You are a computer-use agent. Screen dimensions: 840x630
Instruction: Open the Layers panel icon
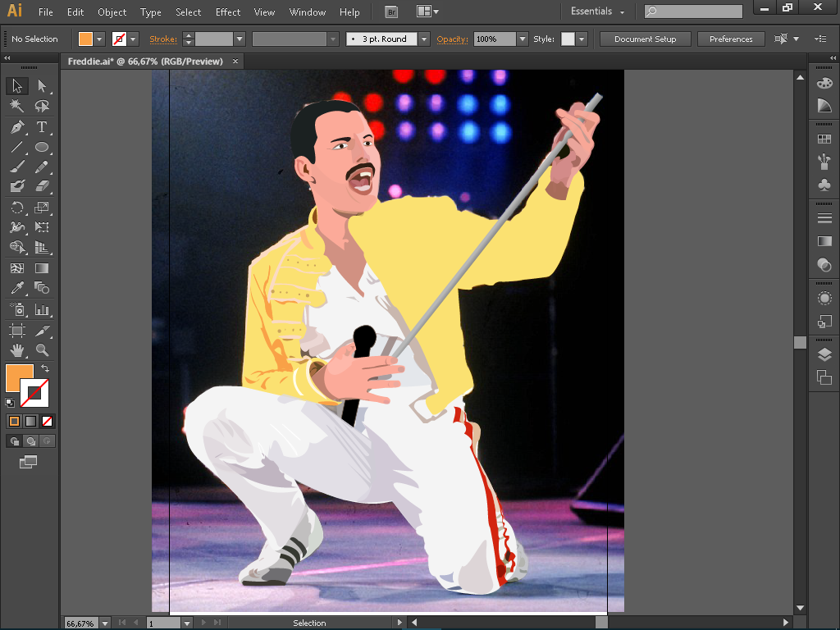point(824,355)
